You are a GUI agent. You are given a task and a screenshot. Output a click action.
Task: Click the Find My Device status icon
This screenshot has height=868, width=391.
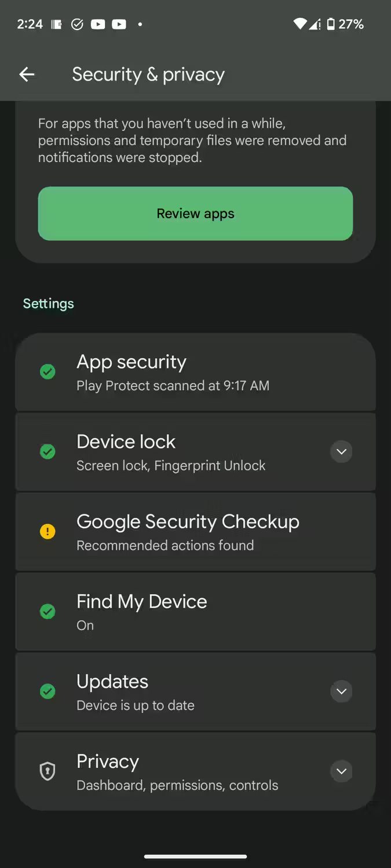pos(47,611)
